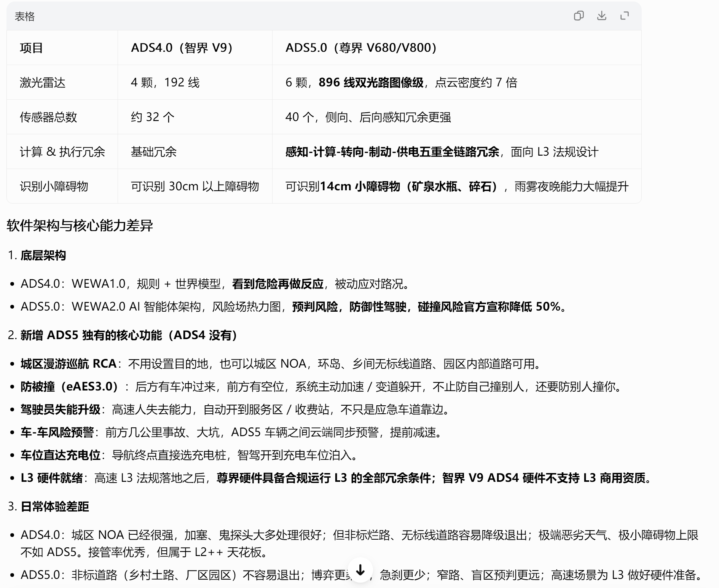Image resolution: width=719 pixels, height=588 pixels.
Task: Click the '底层架构' numbered heading
Action: click(x=43, y=255)
